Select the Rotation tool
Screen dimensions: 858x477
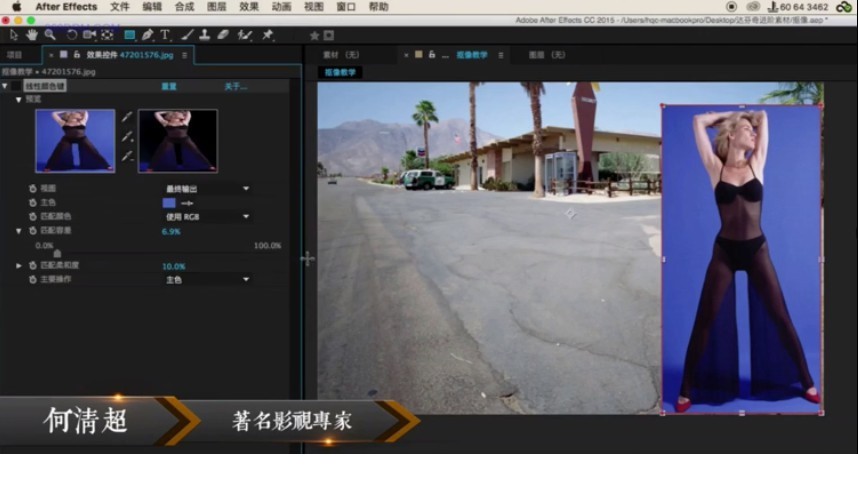(71, 35)
